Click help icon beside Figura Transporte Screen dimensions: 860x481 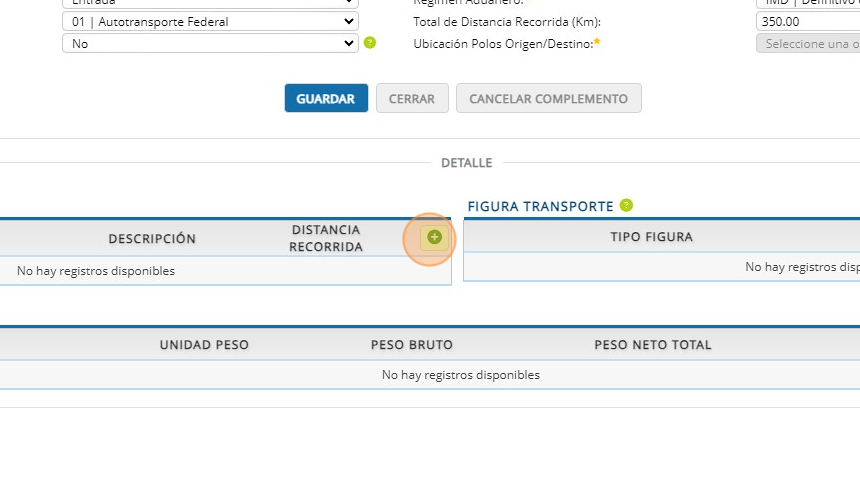point(626,205)
